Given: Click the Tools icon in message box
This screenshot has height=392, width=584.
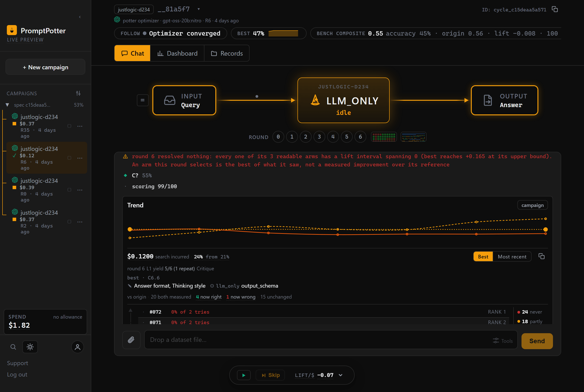Looking at the screenshot, I should tap(503, 341).
